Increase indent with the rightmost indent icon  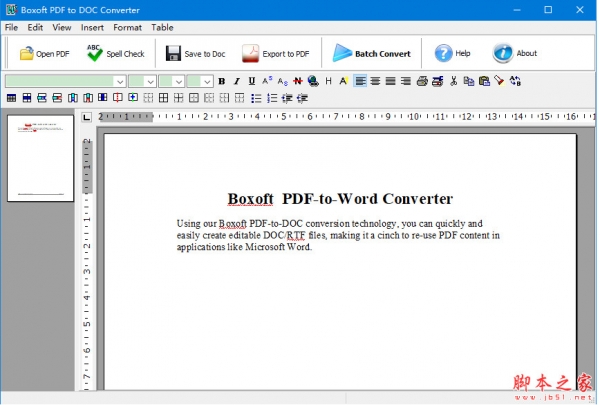pos(302,98)
